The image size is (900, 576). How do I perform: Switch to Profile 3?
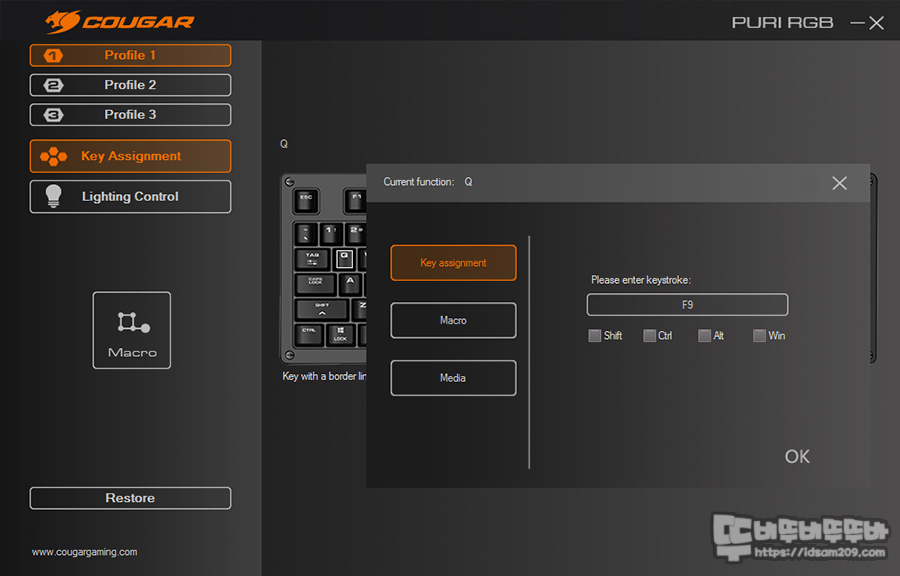point(130,115)
